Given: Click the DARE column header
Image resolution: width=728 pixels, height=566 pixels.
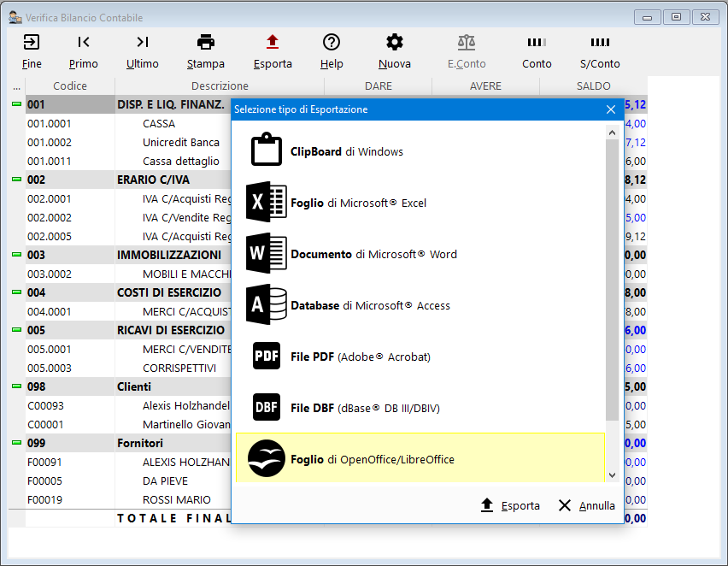Looking at the screenshot, I should [x=379, y=86].
